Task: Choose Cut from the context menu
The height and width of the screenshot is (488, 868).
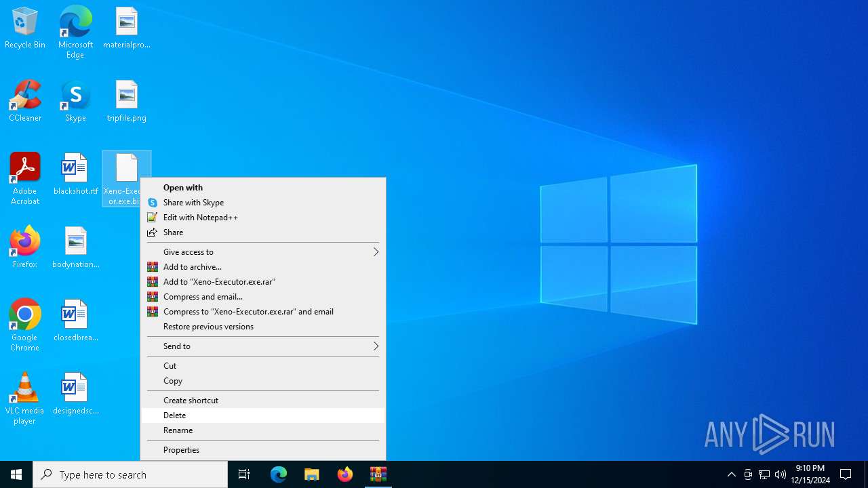Action: (263, 366)
